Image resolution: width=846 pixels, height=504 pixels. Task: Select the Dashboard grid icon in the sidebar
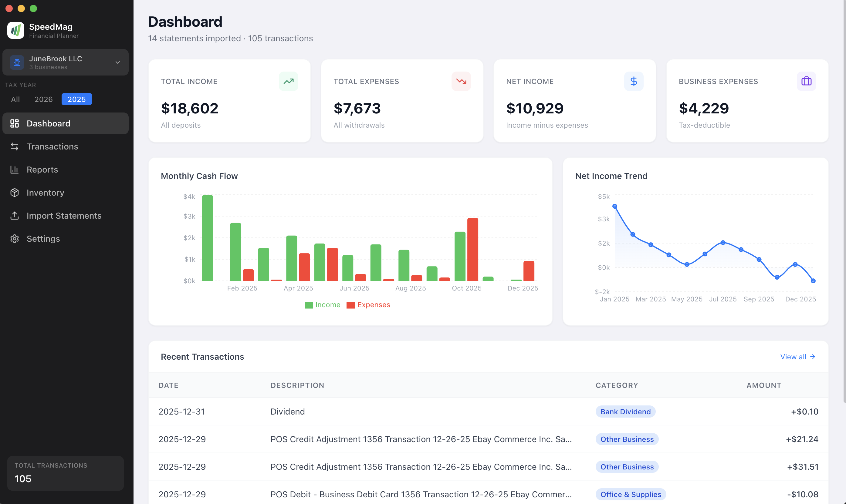tap(15, 123)
